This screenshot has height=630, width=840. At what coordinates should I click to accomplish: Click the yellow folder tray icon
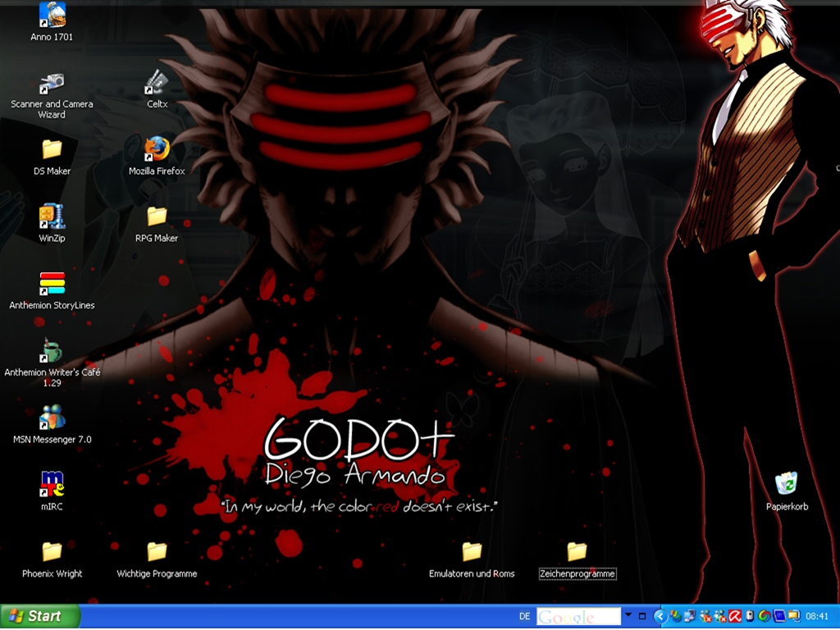[x=793, y=617]
